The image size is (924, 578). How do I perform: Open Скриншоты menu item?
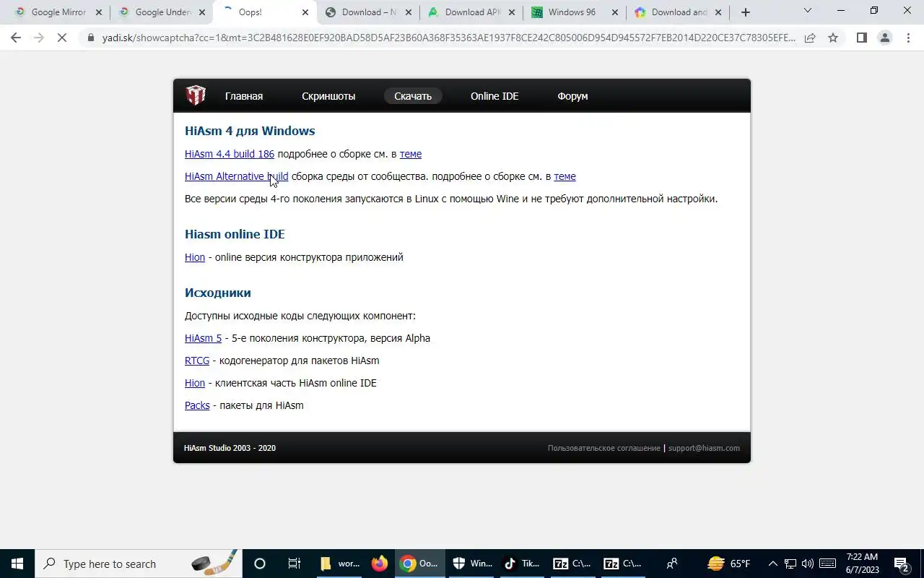328,96
